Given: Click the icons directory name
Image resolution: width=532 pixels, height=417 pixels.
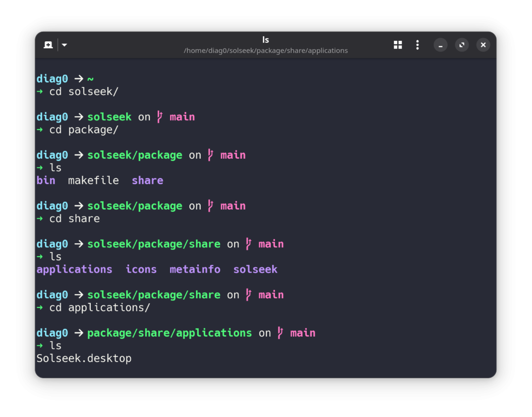Looking at the screenshot, I should coord(141,269).
